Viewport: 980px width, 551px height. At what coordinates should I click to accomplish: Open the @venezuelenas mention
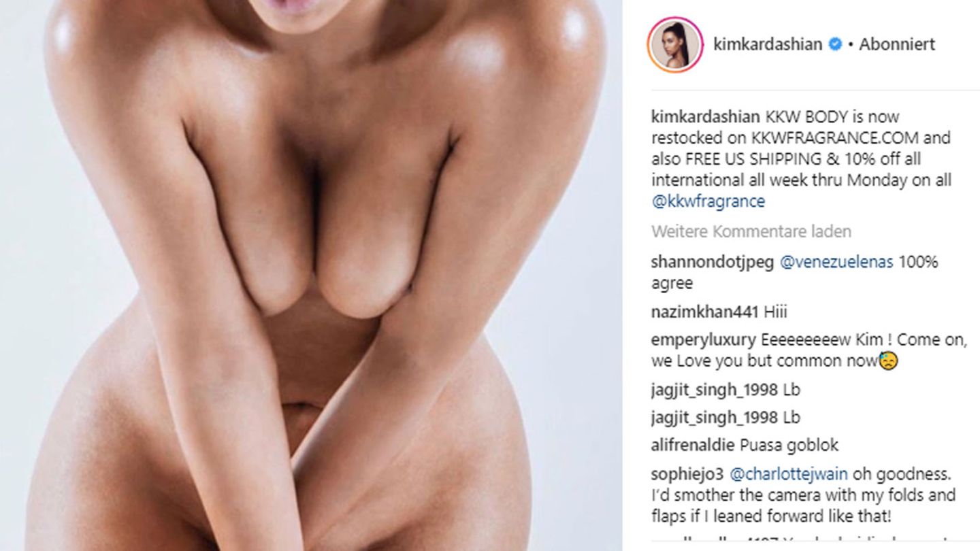(836, 262)
